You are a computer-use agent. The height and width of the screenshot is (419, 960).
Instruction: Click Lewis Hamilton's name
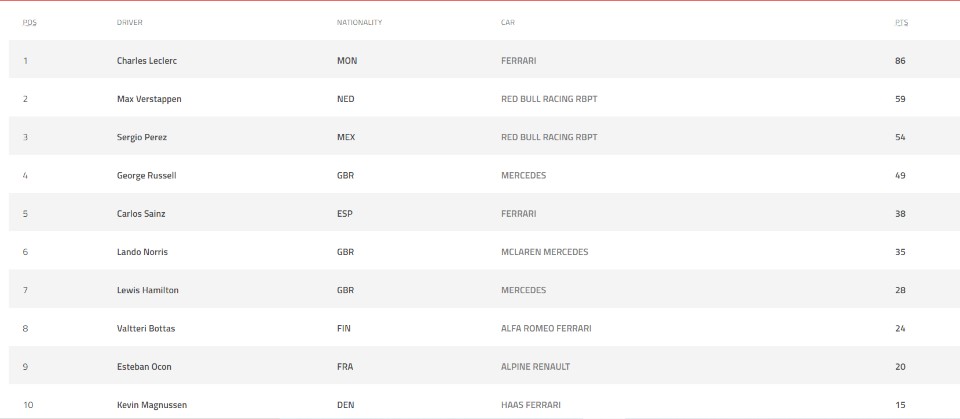tap(146, 290)
